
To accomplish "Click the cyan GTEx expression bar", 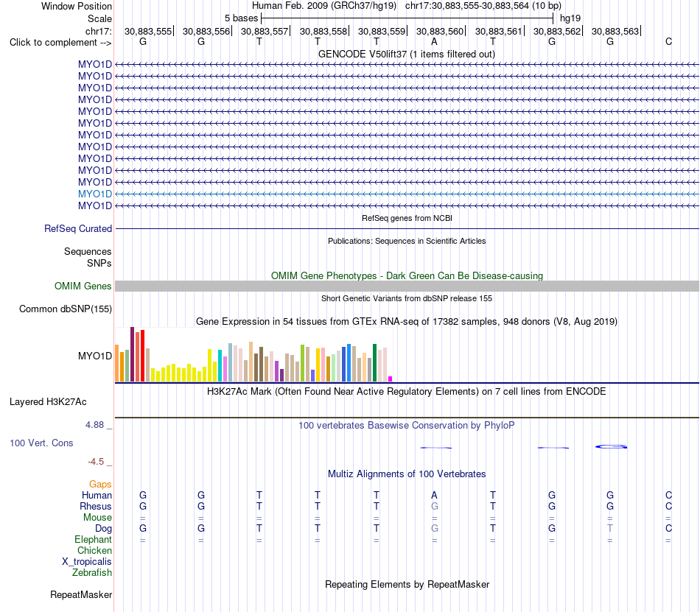I will (x=220, y=366).
